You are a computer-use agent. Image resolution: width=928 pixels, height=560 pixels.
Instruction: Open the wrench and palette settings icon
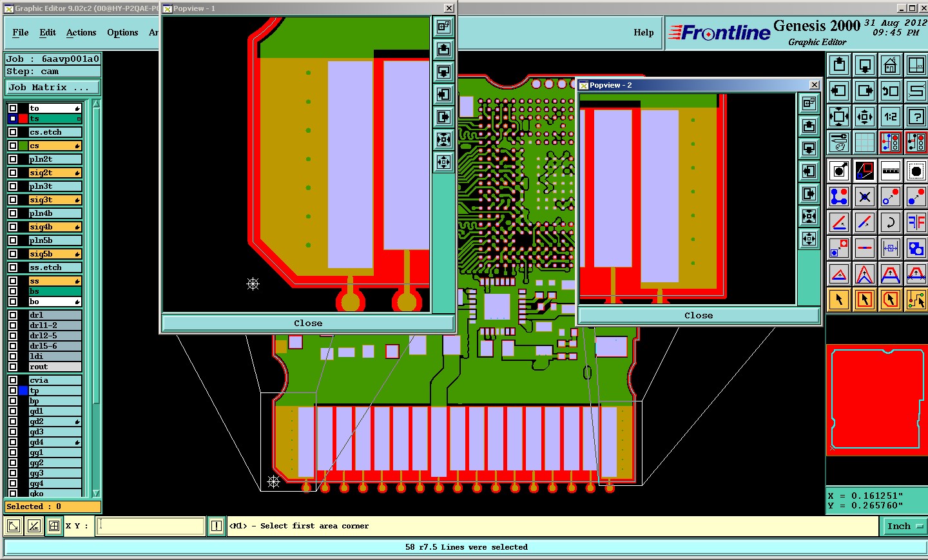pos(839,142)
